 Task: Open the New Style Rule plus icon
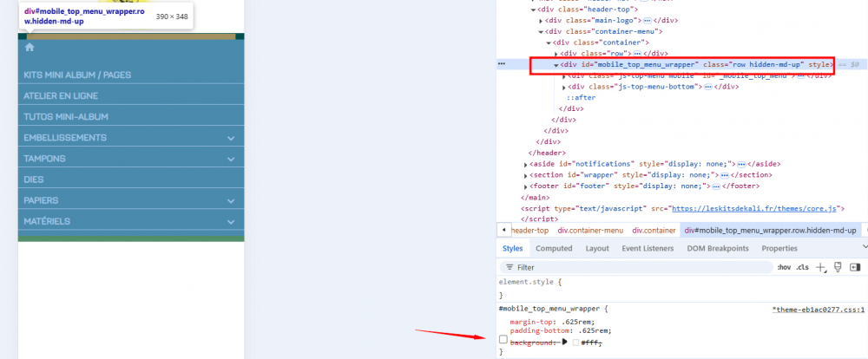tap(820, 267)
